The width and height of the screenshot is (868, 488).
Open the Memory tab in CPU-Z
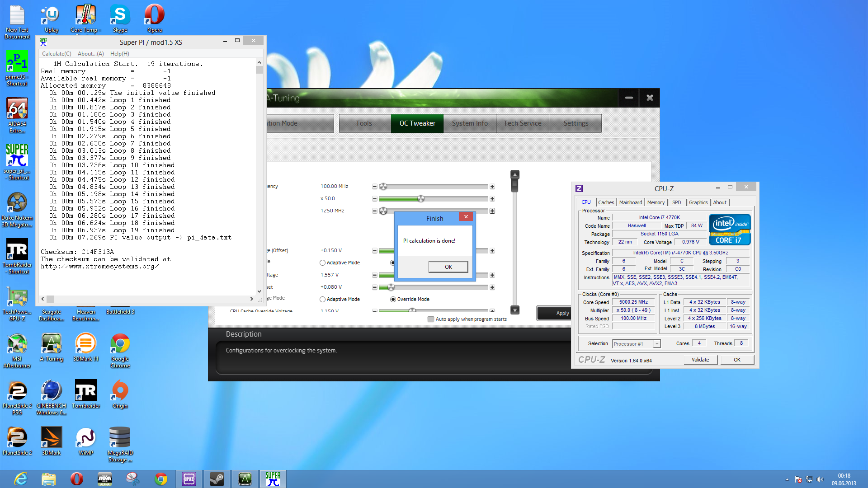[656, 202]
